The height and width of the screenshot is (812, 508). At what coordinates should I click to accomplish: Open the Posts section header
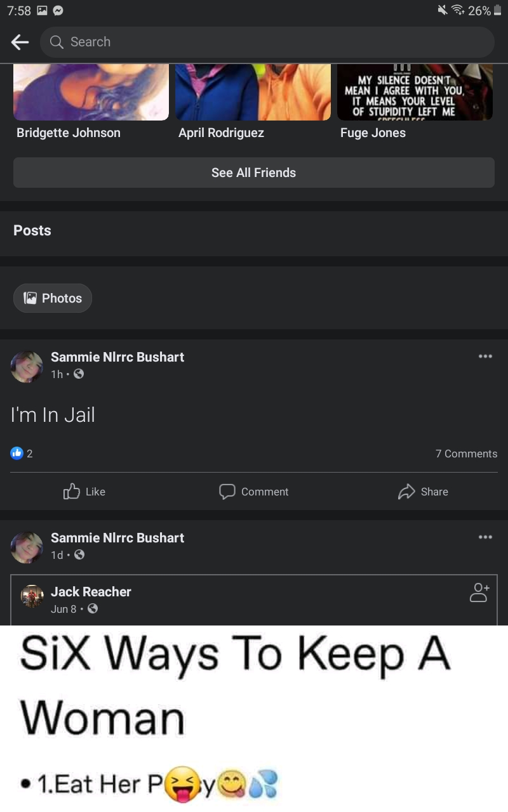[32, 230]
